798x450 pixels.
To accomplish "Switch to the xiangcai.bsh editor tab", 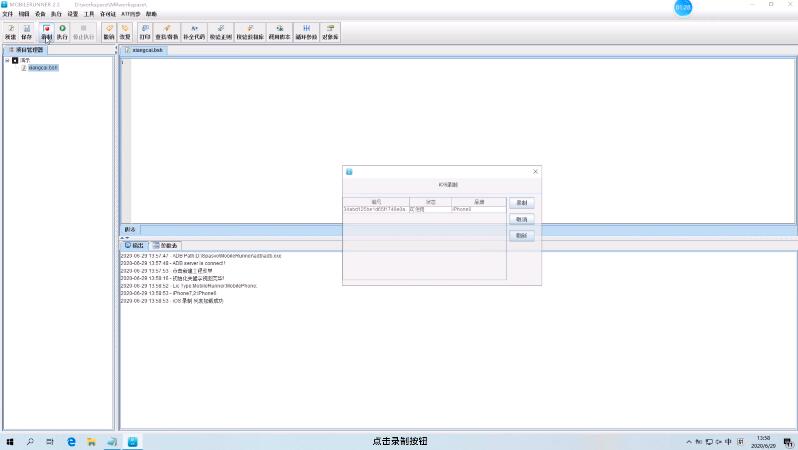I will [x=146, y=49].
